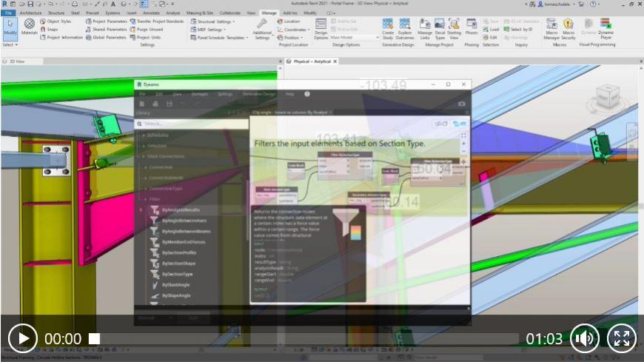The height and width of the screenshot is (362, 644).
Task: Click the Dynamo library search field
Action: pyautogui.click(x=192, y=124)
